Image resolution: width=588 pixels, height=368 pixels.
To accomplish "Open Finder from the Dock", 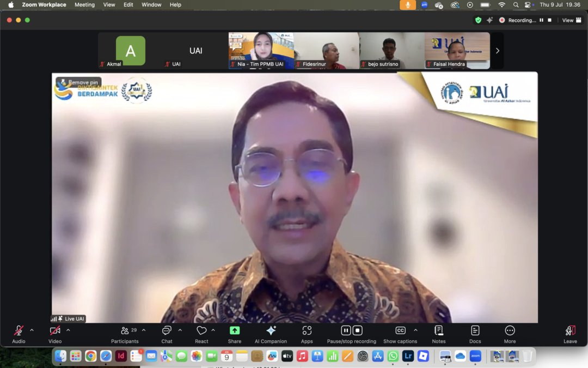I will pos(60,356).
